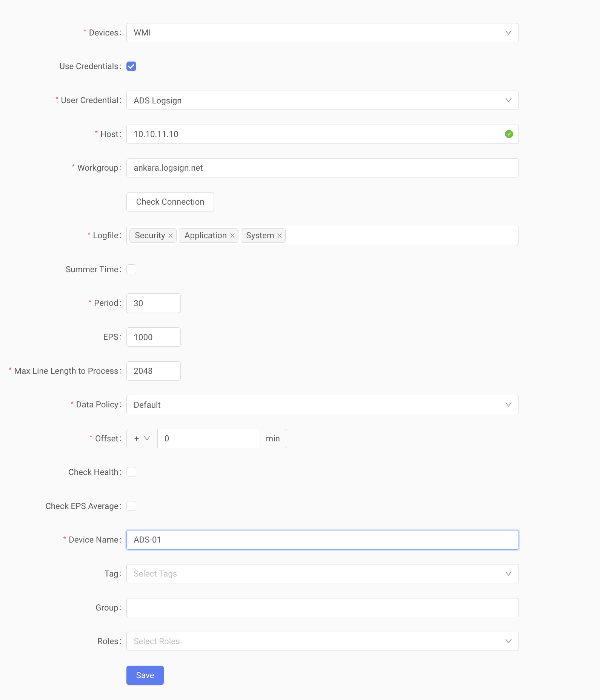The width and height of the screenshot is (600, 700).
Task: Remove the System logfile tag
Action: [280, 236]
